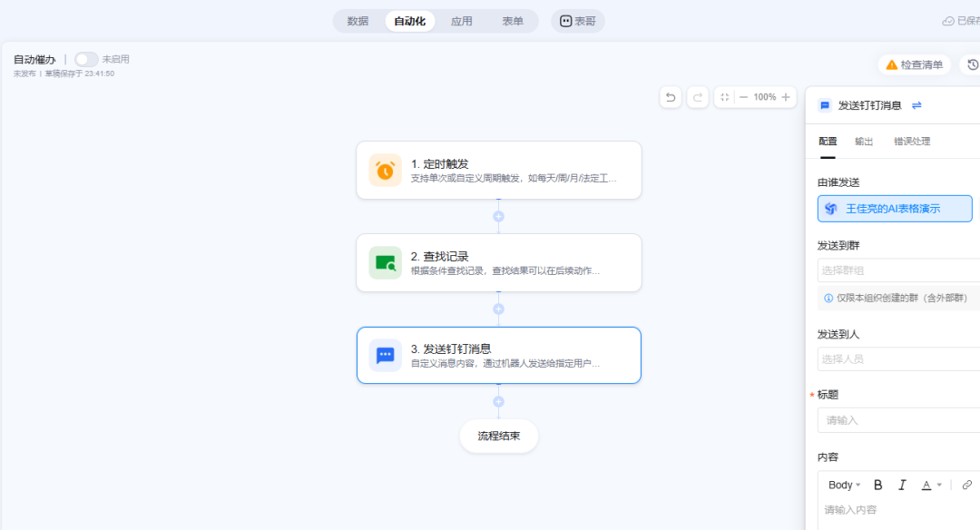Open the 输出 panel tab
980x530 pixels.
(x=864, y=142)
